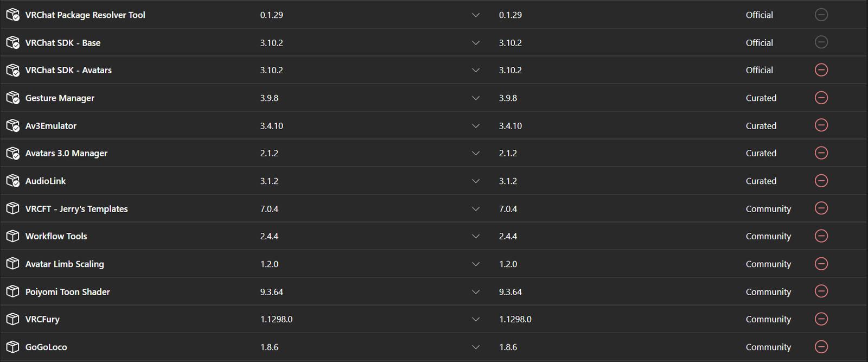The width and height of the screenshot is (868, 362).
Task: Open the Avatars 3.0 Manager version dropdown
Action: point(476,154)
